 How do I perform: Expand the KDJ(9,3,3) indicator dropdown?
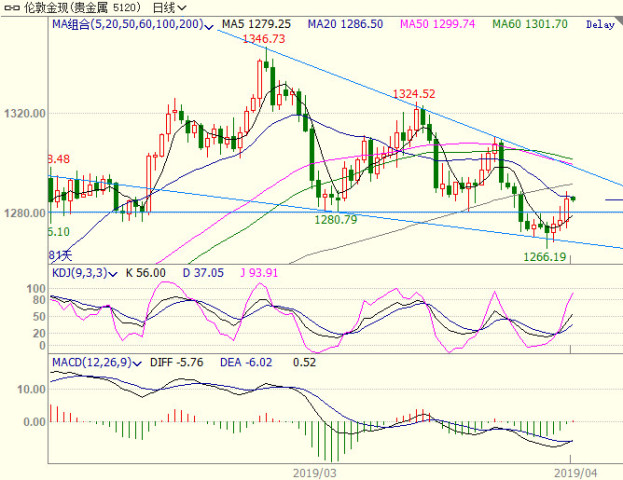pos(113,274)
